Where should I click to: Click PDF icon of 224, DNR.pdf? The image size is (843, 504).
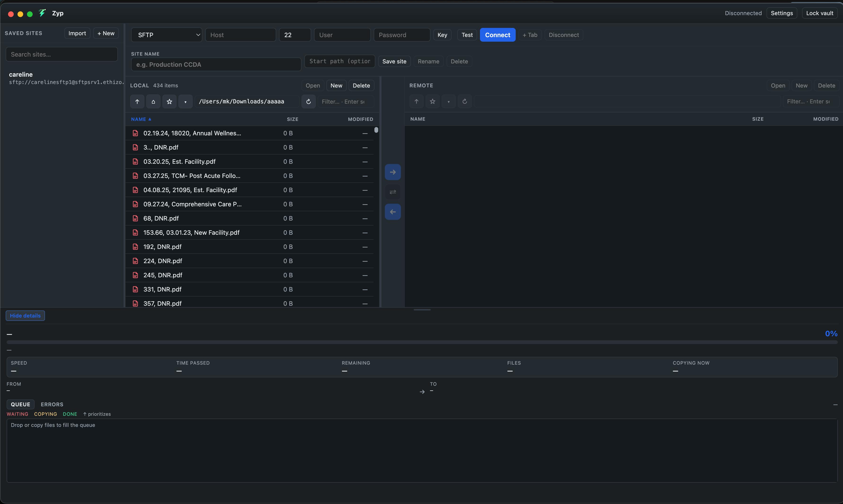tap(135, 261)
